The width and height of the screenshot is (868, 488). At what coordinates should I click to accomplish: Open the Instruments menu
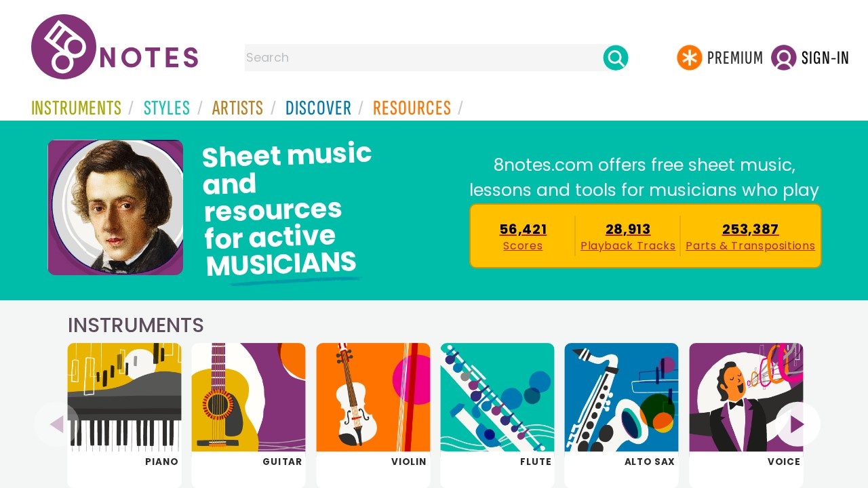pyautogui.click(x=77, y=108)
